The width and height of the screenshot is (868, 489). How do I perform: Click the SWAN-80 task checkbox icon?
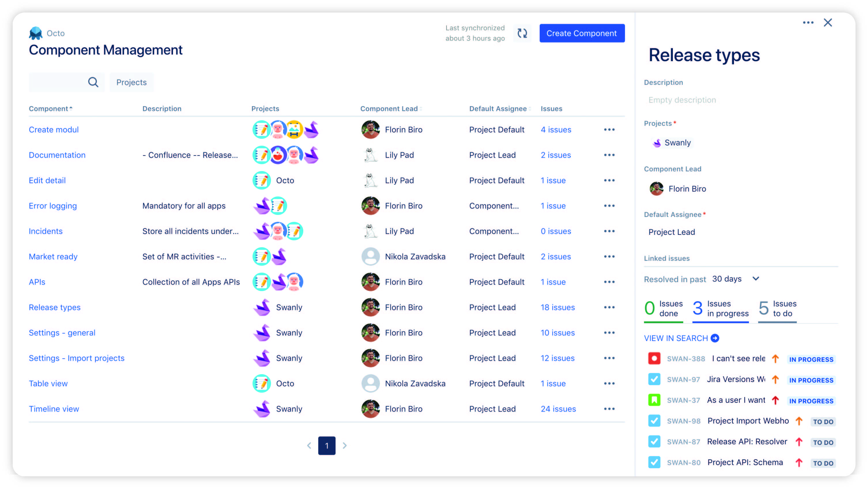click(654, 462)
